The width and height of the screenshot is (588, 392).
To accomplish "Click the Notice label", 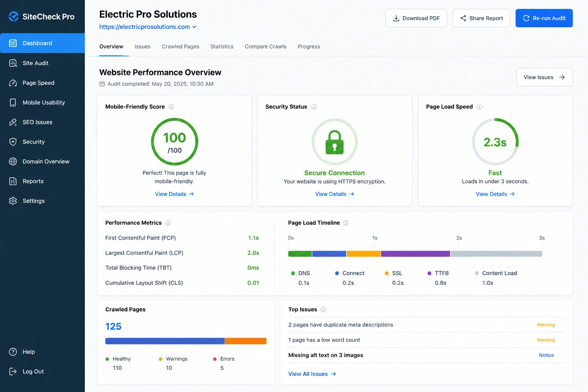I will pyautogui.click(x=546, y=355).
